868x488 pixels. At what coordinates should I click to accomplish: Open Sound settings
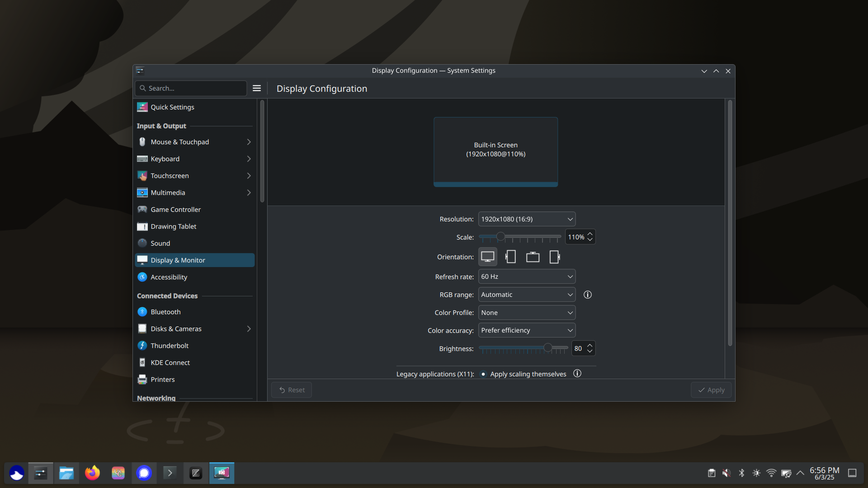pos(194,243)
